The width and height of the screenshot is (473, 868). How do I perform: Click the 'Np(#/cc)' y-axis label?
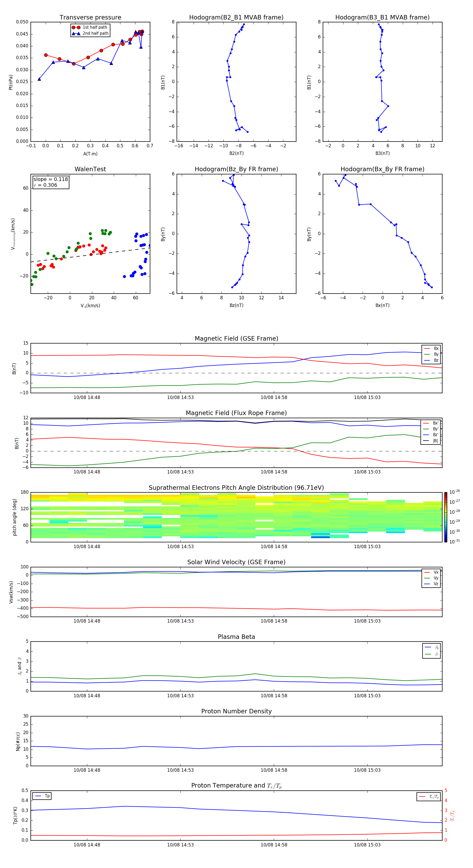click(x=18, y=741)
